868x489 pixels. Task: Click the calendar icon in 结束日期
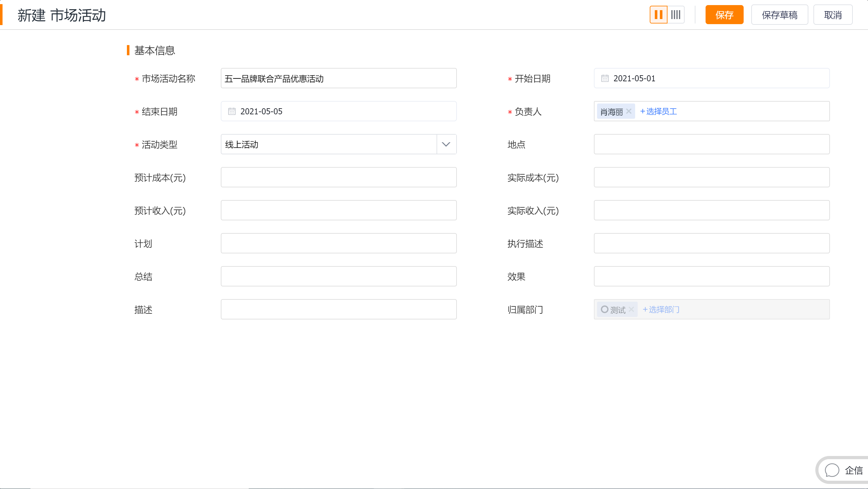[232, 111]
